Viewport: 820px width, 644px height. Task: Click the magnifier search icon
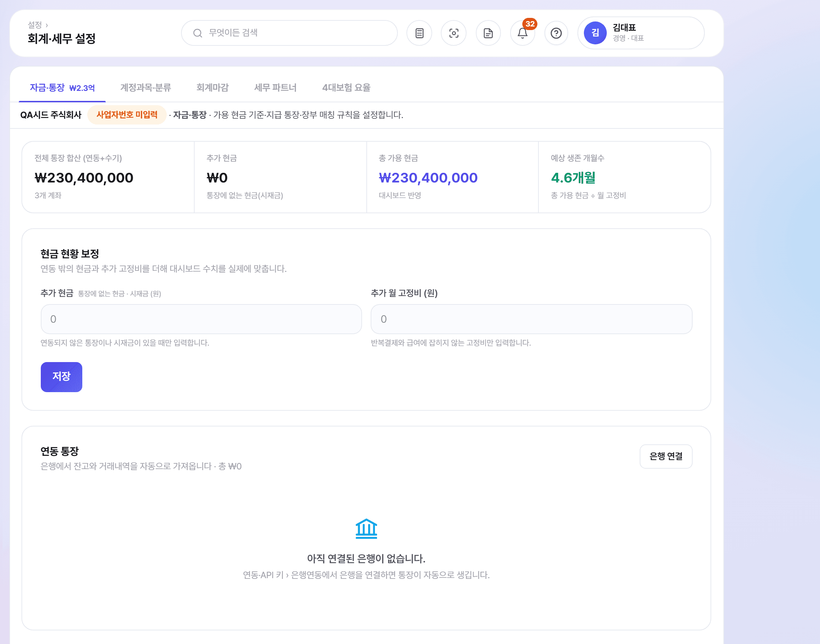197,33
